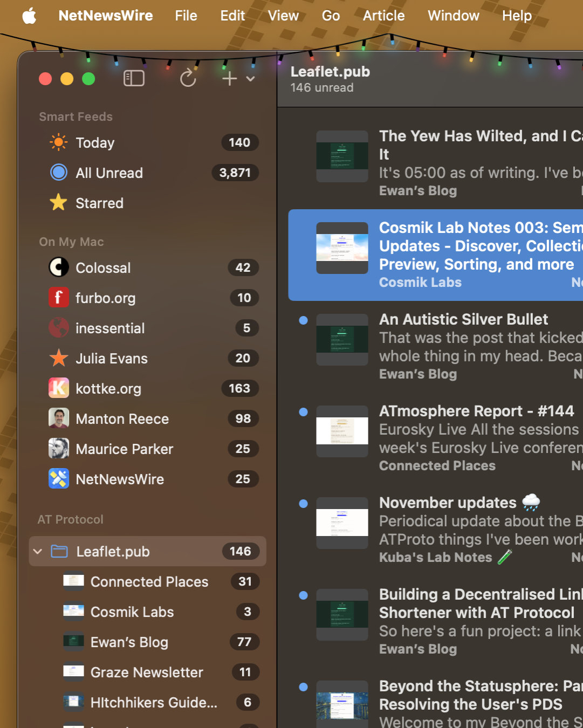Select the Colossal feed icon

pyautogui.click(x=58, y=268)
